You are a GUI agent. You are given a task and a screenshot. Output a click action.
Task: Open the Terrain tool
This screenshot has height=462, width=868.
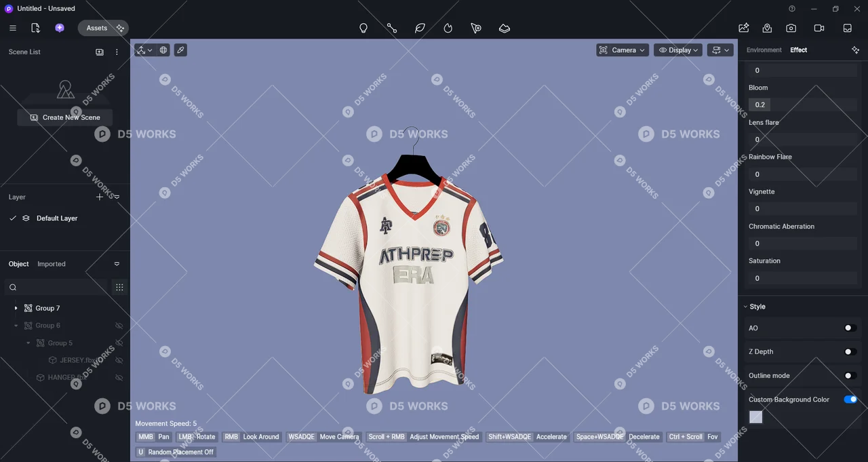(504, 28)
